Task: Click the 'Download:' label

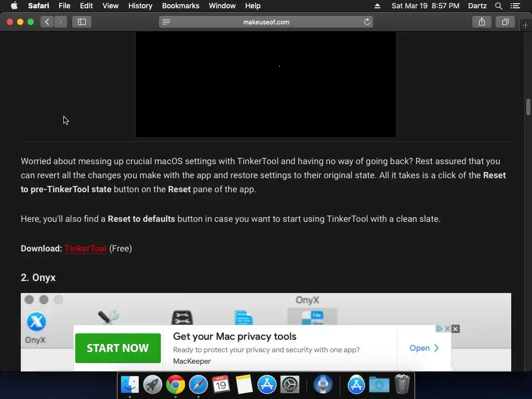Action: pyautogui.click(x=42, y=248)
